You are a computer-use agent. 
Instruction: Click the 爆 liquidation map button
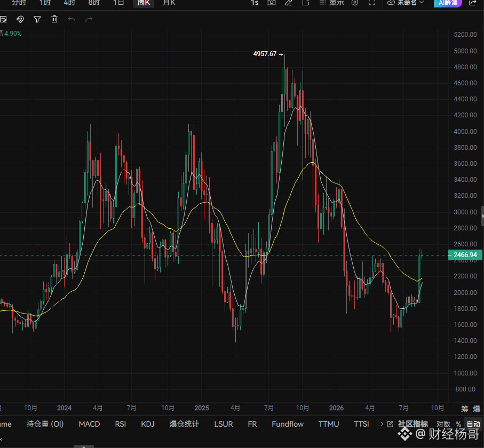click(477, 409)
